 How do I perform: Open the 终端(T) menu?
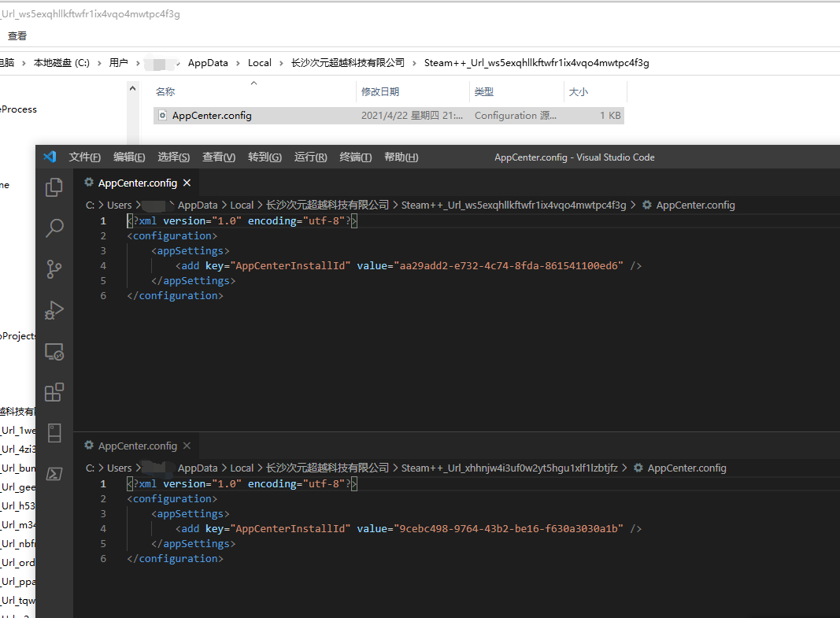coord(355,157)
